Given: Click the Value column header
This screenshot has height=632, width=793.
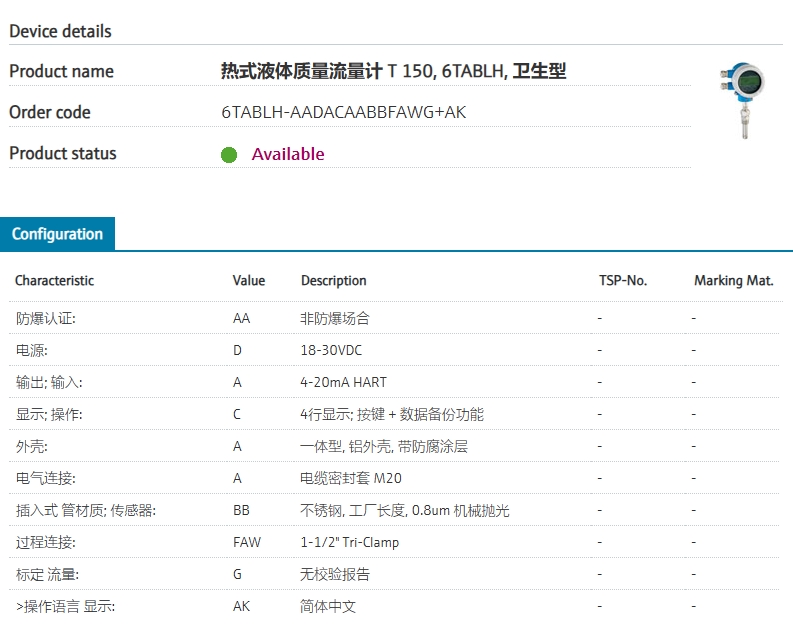Looking at the screenshot, I should coord(249,281).
